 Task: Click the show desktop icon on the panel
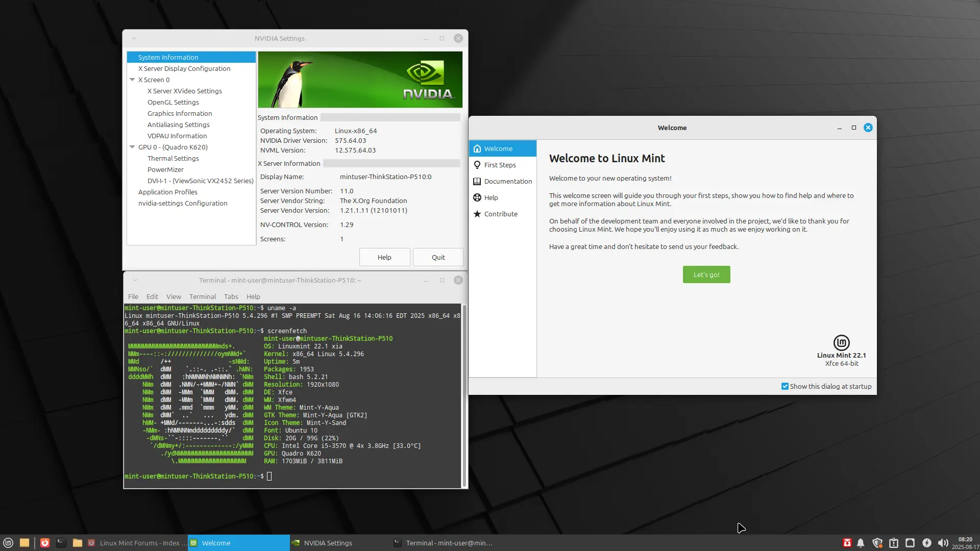(24, 543)
